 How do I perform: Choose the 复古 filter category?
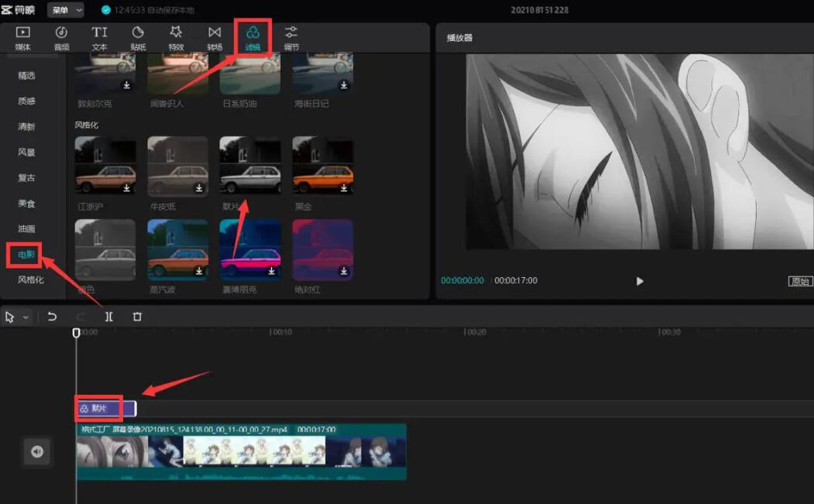pos(26,177)
